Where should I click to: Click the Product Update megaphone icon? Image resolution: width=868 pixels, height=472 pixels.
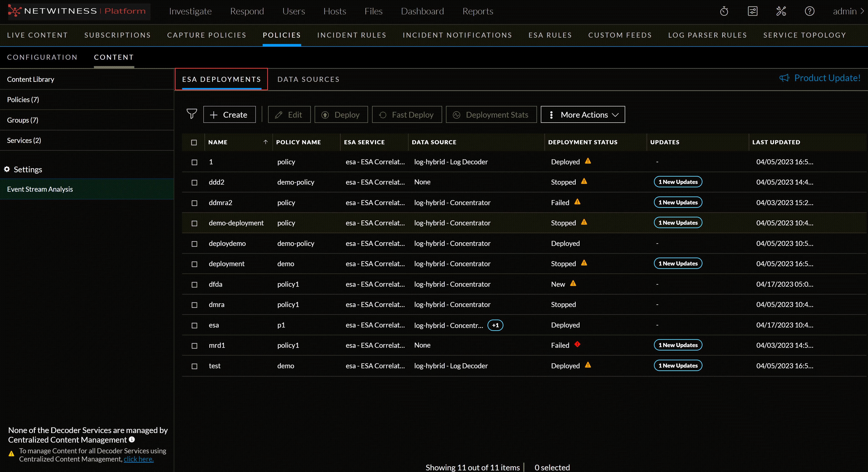(784, 78)
